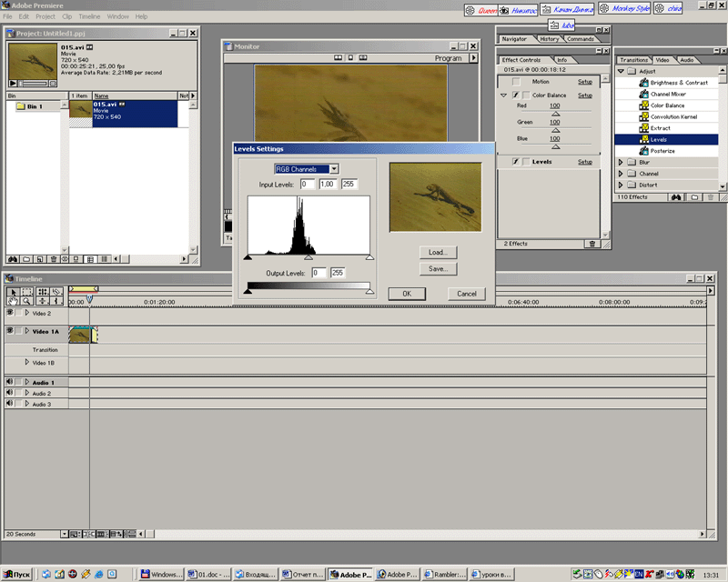Open the Timeline menu in menu bar

click(89, 16)
